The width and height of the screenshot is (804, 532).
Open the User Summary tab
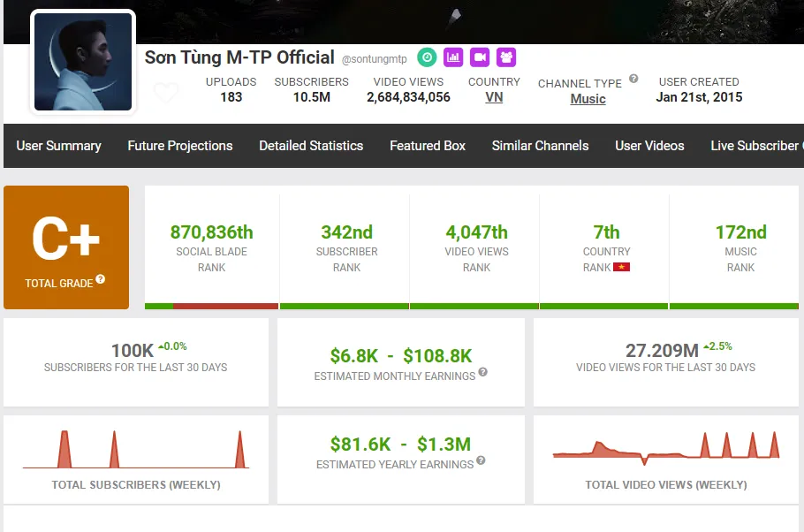pos(58,146)
